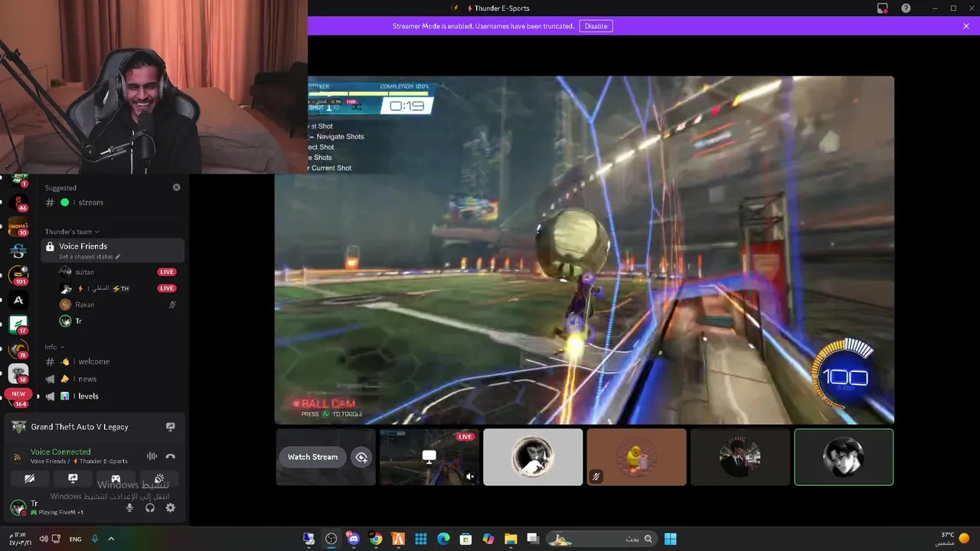Collapse the Info category

54,347
